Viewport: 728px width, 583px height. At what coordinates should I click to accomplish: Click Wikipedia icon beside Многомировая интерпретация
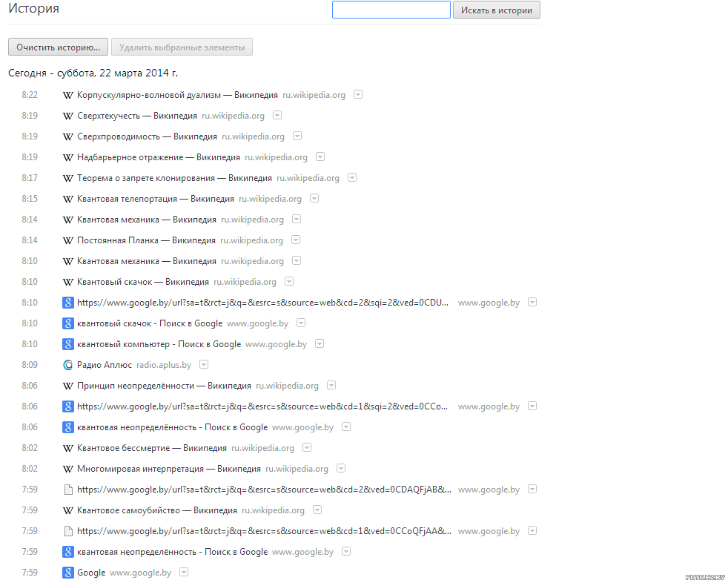(x=67, y=470)
